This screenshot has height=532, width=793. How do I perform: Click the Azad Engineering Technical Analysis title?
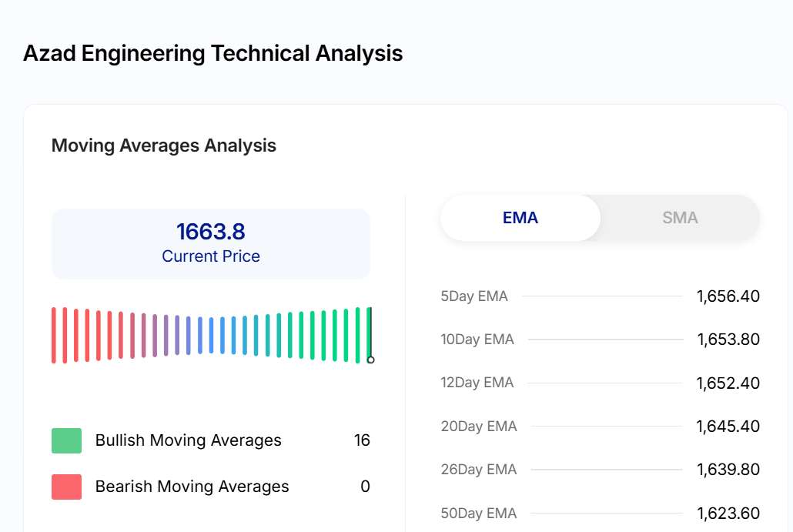coord(212,54)
